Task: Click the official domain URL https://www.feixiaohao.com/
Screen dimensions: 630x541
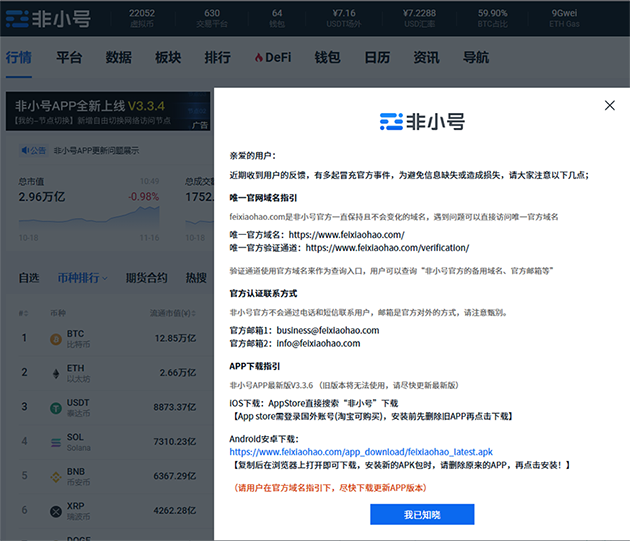Action: point(346,235)
